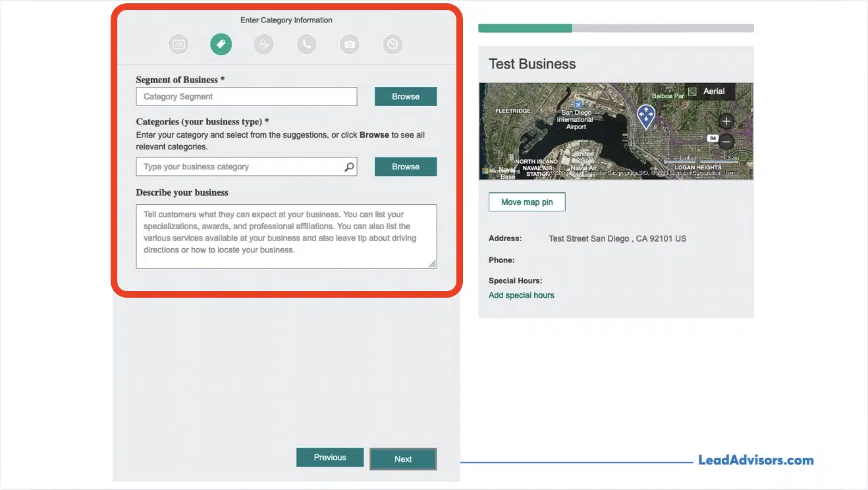This screenshot has width=868, height=490.
Task: Click the address Test Street San Diego text
Action: tap(618, 238)
